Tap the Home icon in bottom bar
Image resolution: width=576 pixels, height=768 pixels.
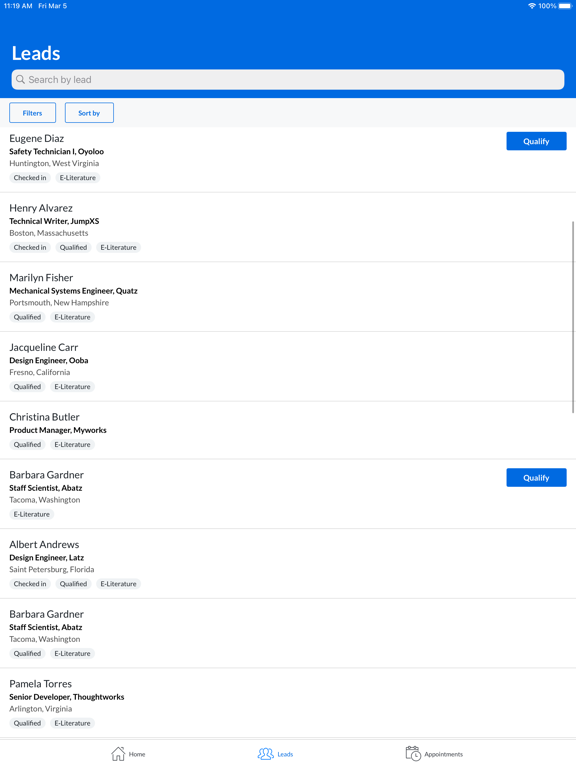coord(118,754)
